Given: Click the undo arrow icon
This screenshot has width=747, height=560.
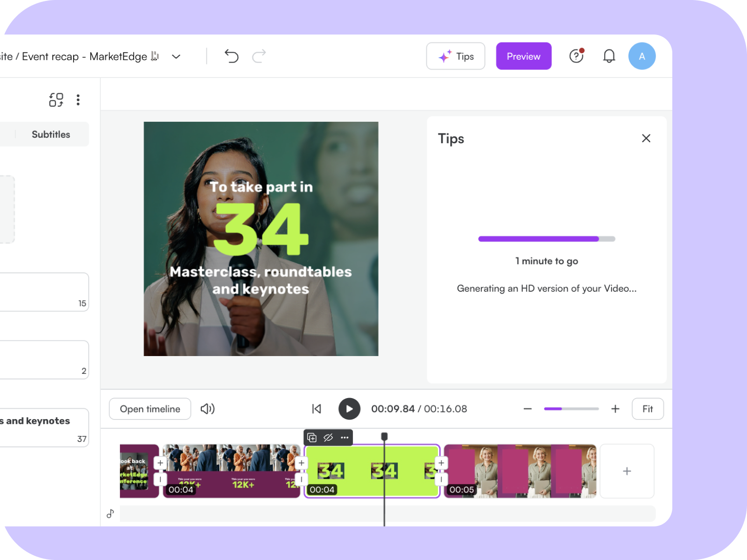Looking at the screenshot, I should coord(231,56).
